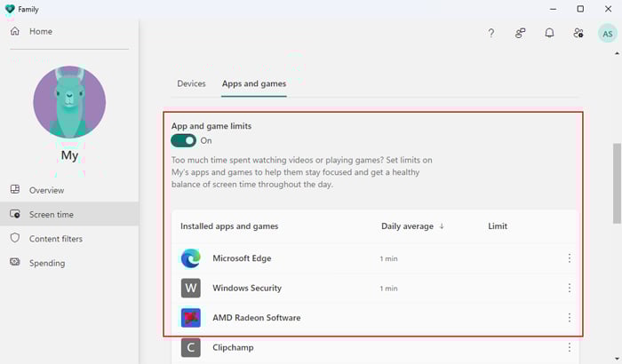
Task: Click the vertical scrollbar thumb
Action: click(617, 182)
